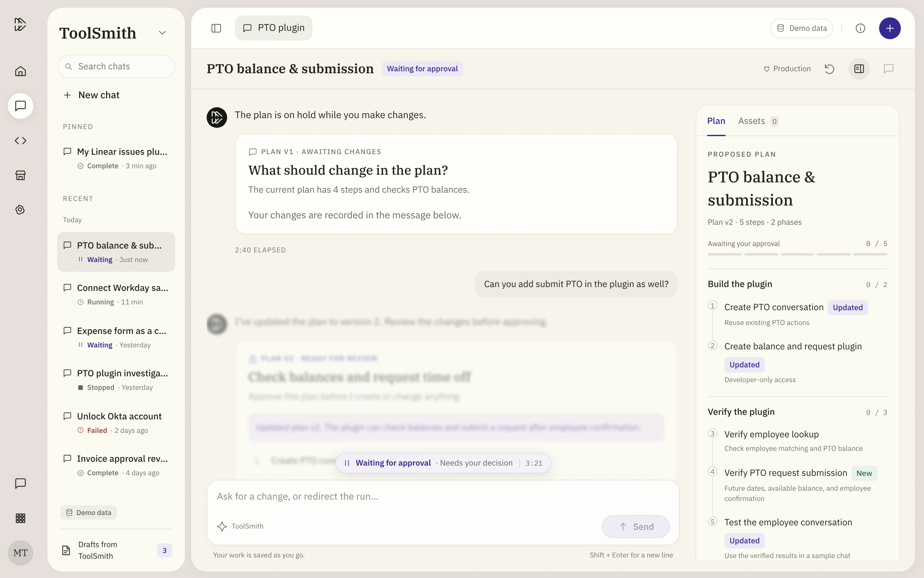The width and height of the screenshot is (924, 578).
Task: Click the restart/revert arrow icon beside Production
Action: coord(829,69)
